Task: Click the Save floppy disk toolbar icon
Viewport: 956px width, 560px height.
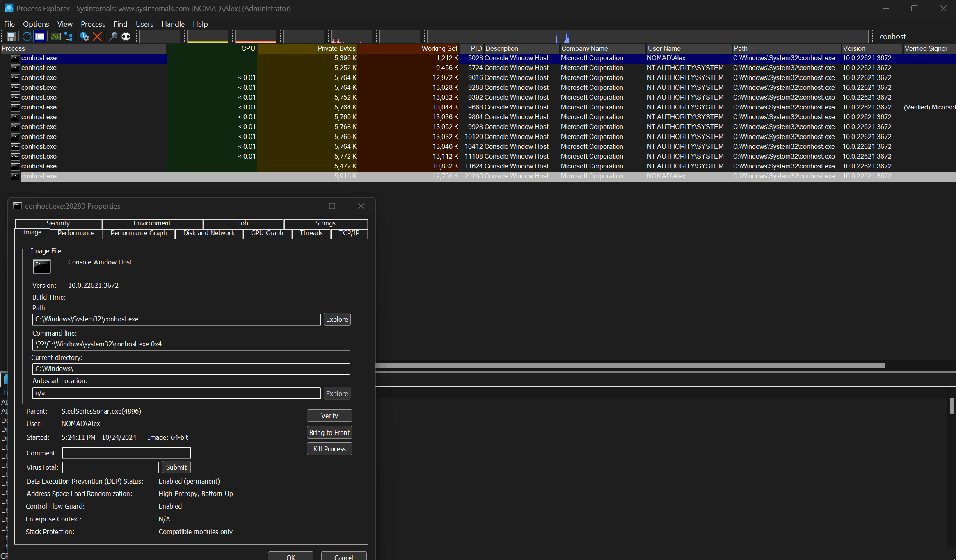Action: tap(11, 36)
